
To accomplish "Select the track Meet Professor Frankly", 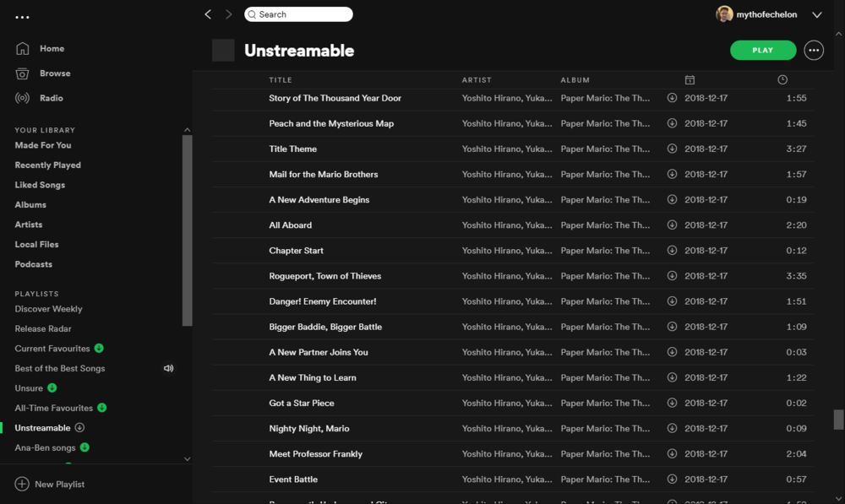I will click(x=316, y=454).
